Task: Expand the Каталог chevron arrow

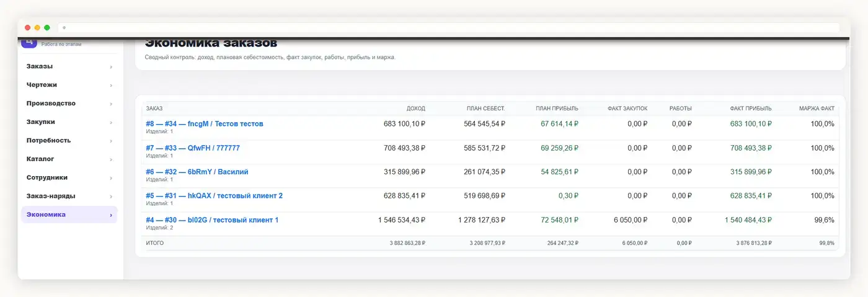Action: pos(111,159)
